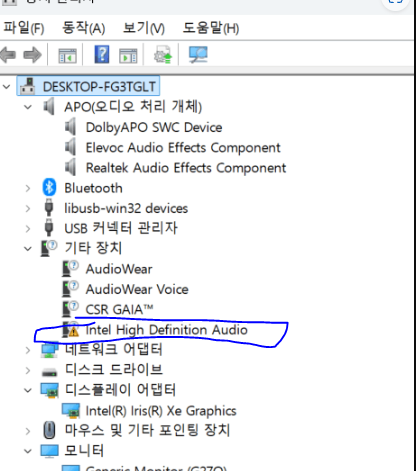Select the AudioWear device
This screenshot has width=416, height=471.
[119, 269]
